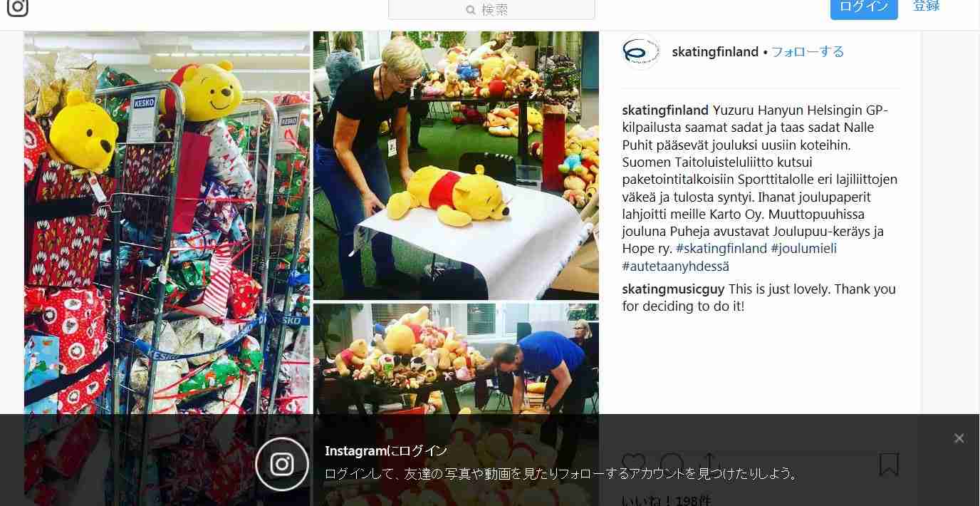Open the Instagram home logo
The width and height of the screenshot is (980, 506).
click(x=17, y=6)
